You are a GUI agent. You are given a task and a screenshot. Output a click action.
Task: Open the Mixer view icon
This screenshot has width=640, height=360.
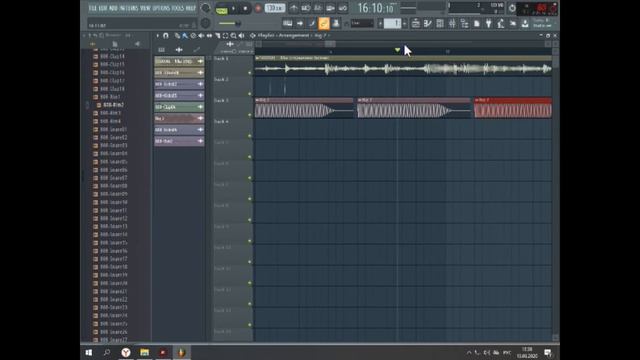click(452, 24)
